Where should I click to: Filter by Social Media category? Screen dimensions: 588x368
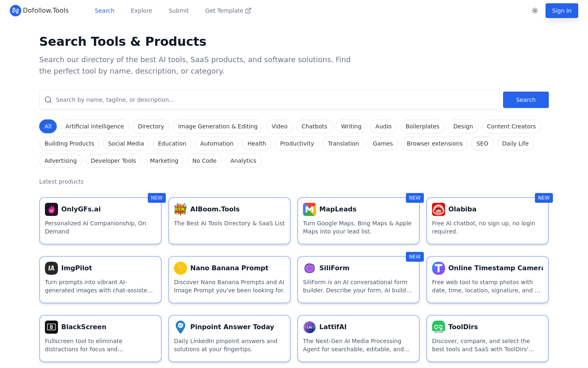[126, 144]
